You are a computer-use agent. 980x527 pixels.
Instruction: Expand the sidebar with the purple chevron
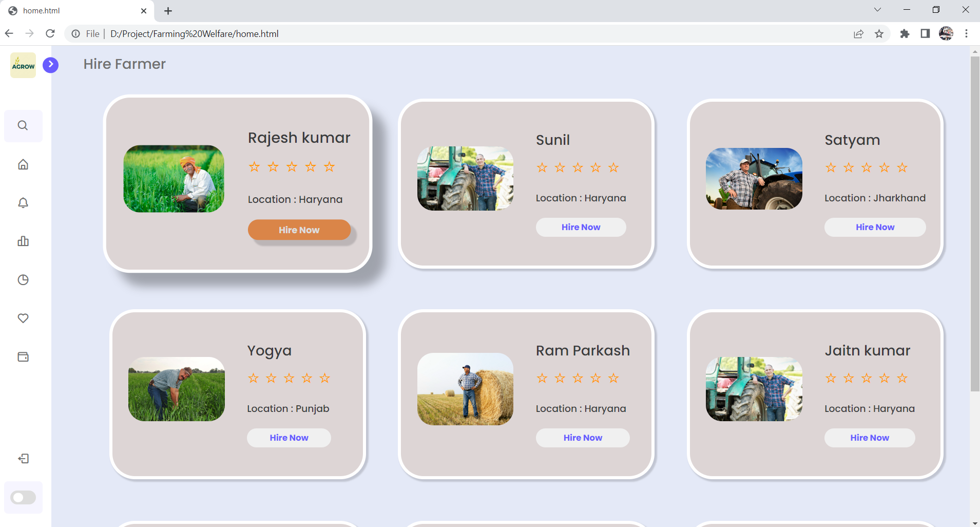pos(50,65)
